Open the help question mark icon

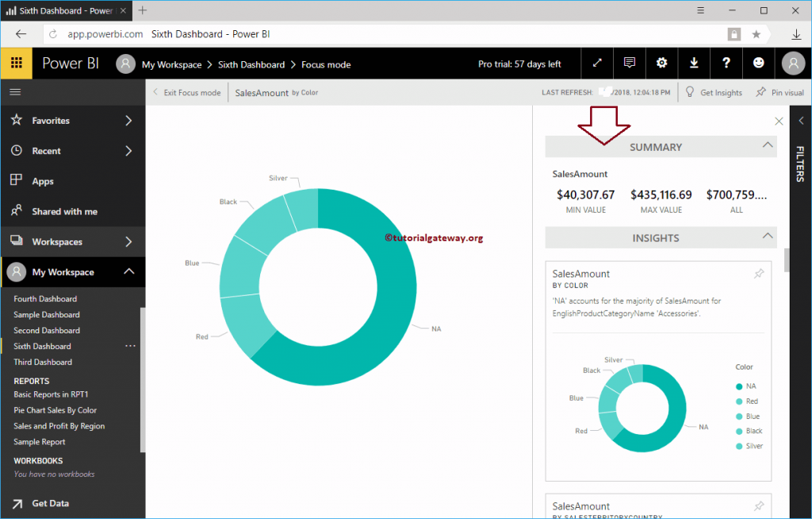726,64
